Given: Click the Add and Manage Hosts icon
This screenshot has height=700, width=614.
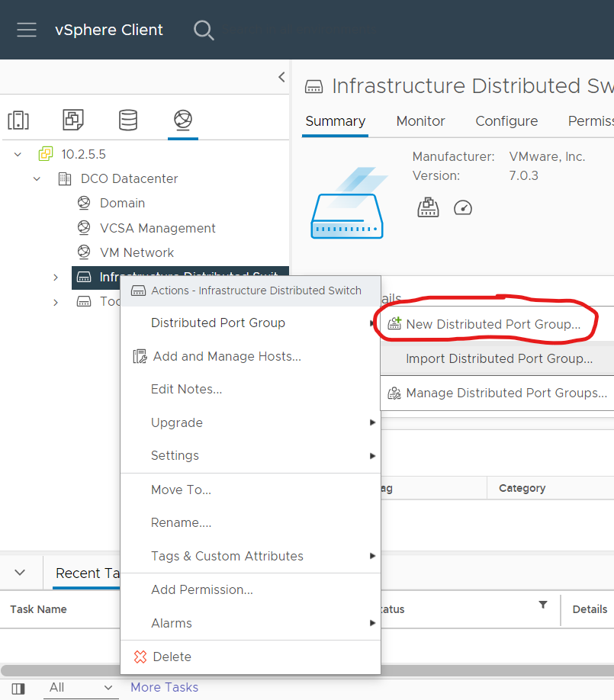Looking at the screenshot, I should [140, 356].
